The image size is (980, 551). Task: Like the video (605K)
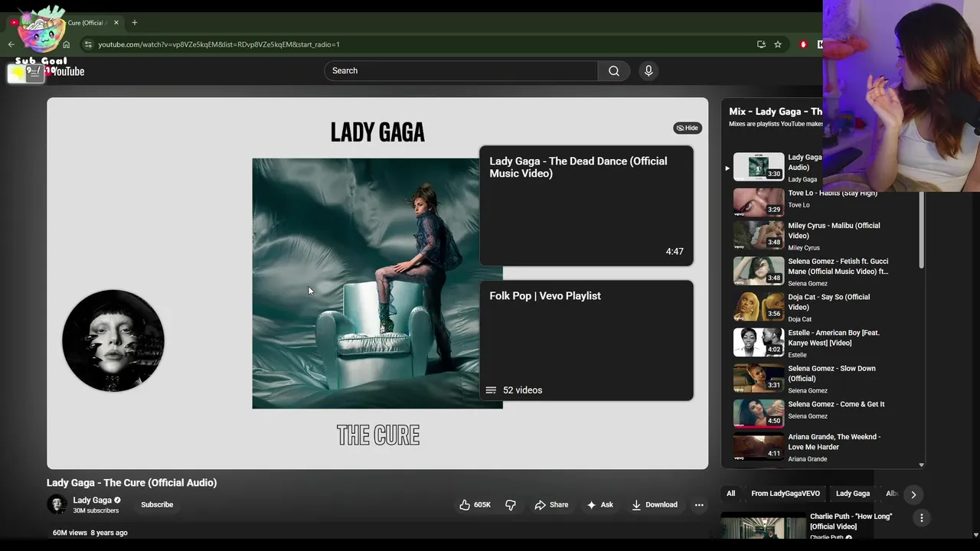[x=475, y=505]
